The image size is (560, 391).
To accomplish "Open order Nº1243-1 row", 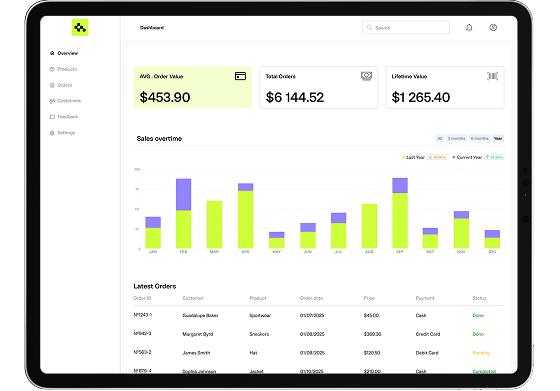I will point(319,315).
